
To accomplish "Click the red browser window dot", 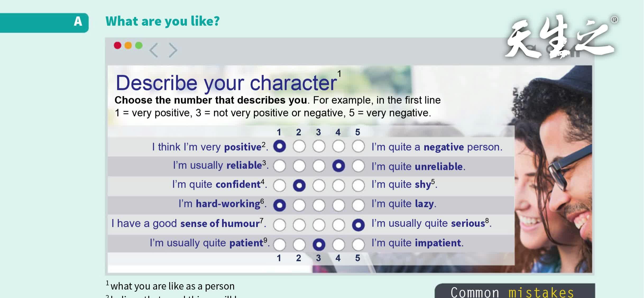I will coord(118,46).
